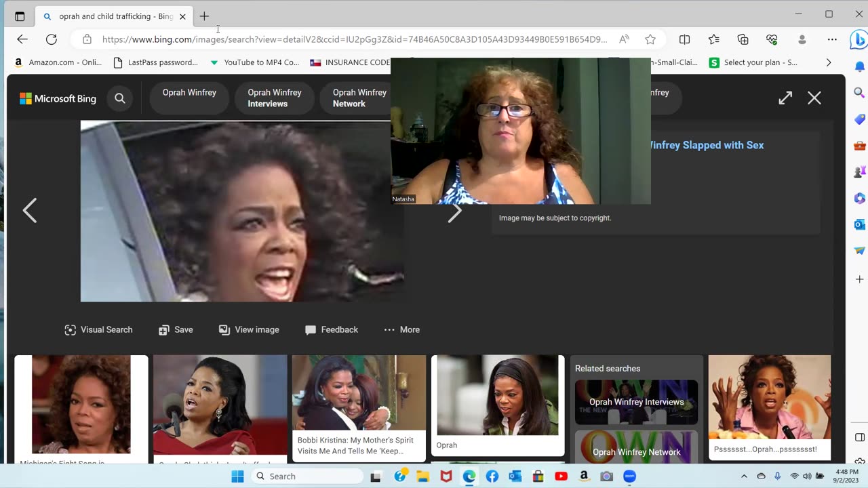The image size is (868, 488).
Task: Select 'Oprah Winfrey Interviews' chip
Action: click(274, 98)
